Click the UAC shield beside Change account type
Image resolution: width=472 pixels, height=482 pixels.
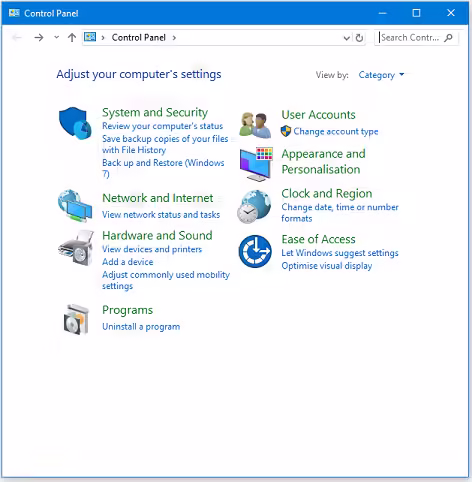tap(286, 131)
